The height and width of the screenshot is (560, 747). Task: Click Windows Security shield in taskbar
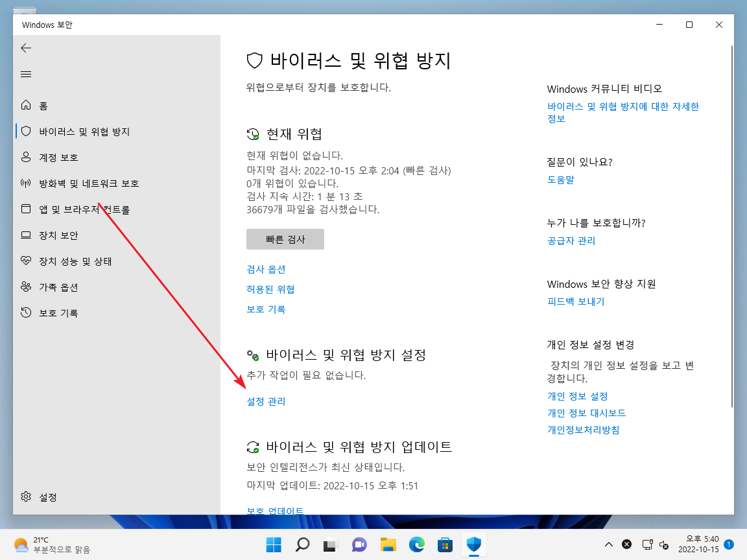click(x=474, y=544)
